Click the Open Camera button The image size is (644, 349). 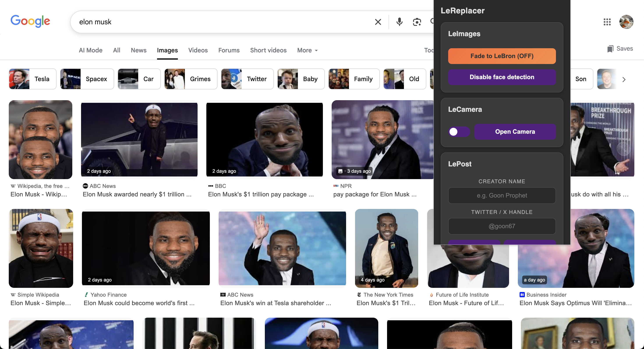pyautogui.click(x=515, y=132)
